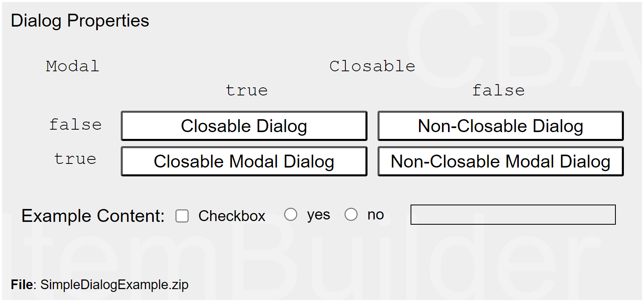The width and height of the screenshot is (644, 302).
Task: Click the true column header under Closable
Action: (247, 90)
